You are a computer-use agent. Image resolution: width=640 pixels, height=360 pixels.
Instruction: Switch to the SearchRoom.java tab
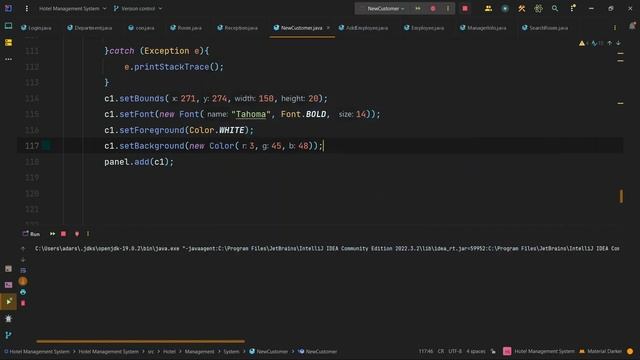545,28
